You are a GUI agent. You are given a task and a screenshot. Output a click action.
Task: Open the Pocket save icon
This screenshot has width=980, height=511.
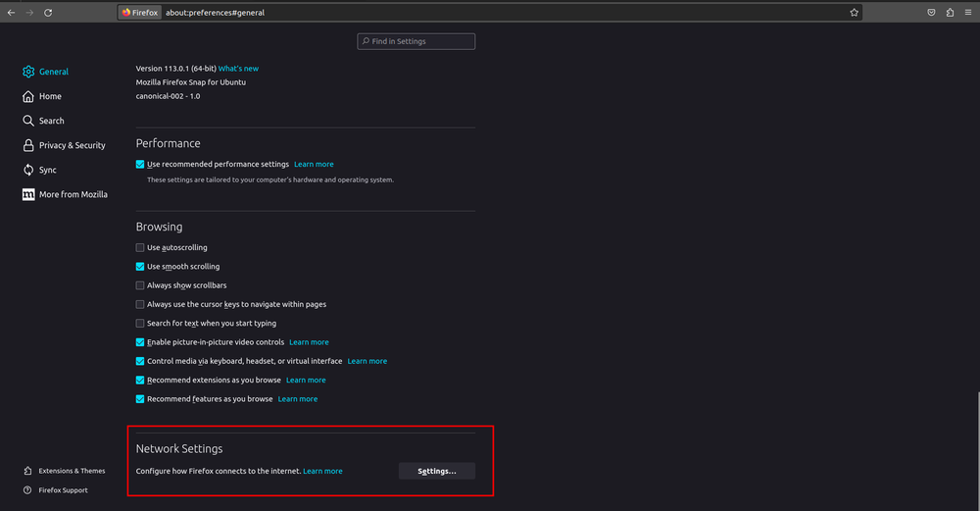931,13
